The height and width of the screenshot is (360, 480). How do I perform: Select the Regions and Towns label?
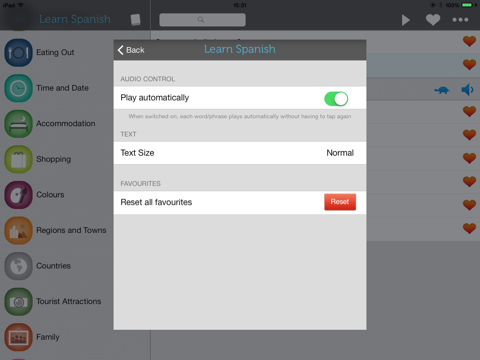(x=71, y=230)
